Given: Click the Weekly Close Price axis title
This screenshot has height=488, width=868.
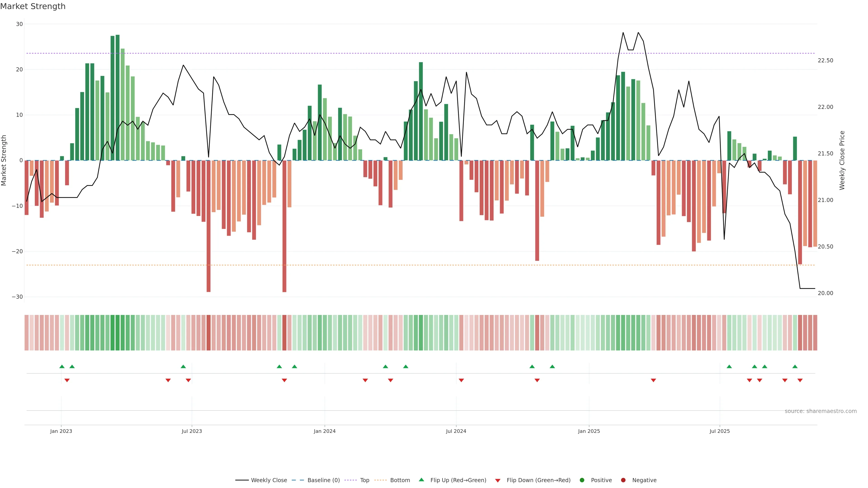Looking at the screenshot, I should pos(842,160).
